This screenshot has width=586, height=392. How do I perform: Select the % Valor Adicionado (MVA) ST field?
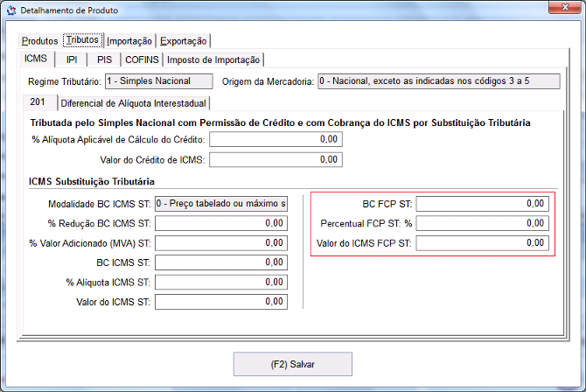[x=220, y=243]
